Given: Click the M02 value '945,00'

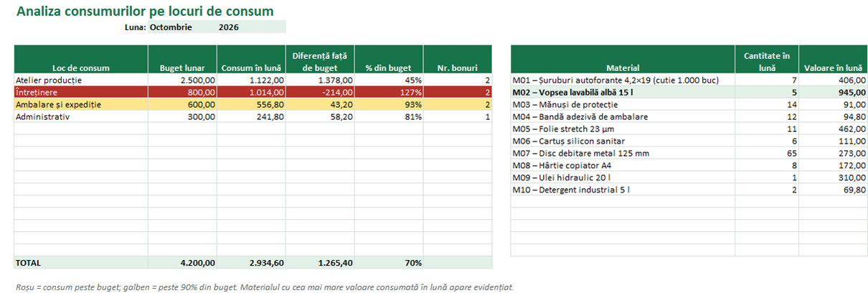Looking at the screenshot, I should tap(833, 93).
